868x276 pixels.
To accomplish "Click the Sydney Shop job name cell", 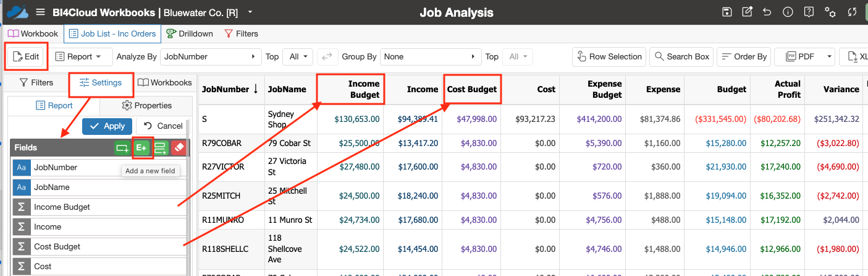I will [290, 119].
